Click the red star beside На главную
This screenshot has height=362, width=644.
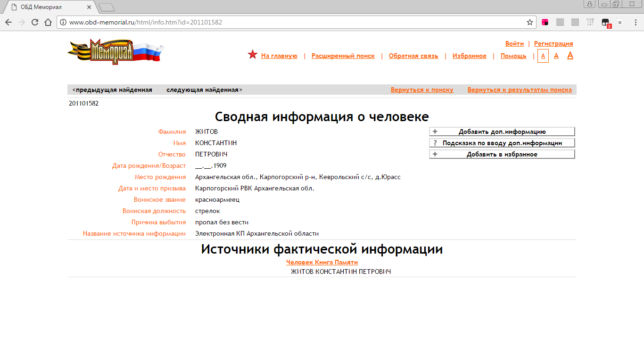(x=253, y=55)
